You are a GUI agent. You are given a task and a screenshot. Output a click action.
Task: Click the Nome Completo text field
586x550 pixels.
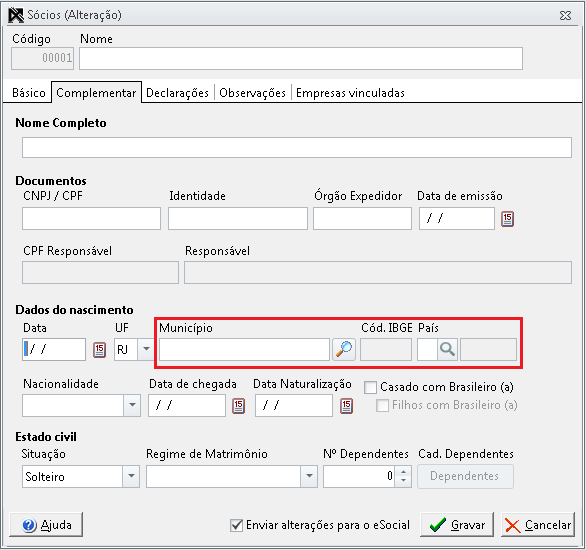point(297,147)
